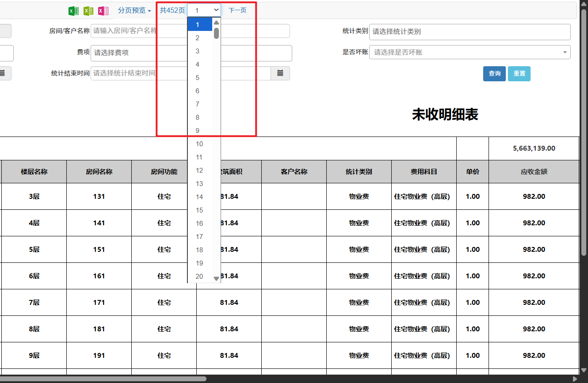
Task: Click the 单价 column header
Action: click(473, 171)
